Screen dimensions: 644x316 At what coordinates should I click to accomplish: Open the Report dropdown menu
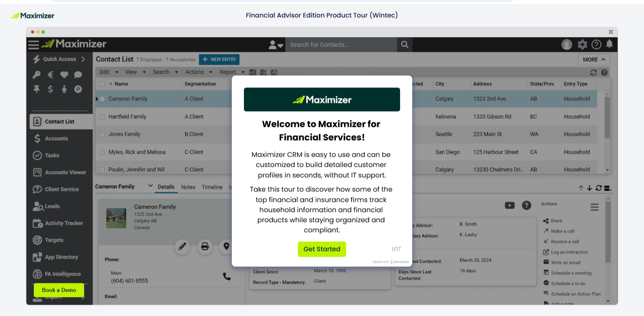click(232, 72)
